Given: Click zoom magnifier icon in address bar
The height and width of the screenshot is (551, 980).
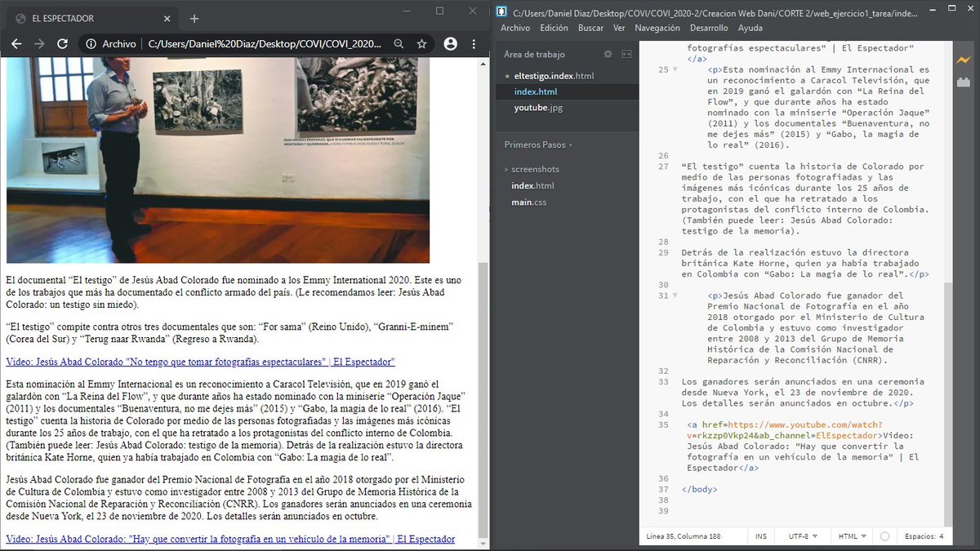Looking at the screenshot, I should click(x=399, y=44).
